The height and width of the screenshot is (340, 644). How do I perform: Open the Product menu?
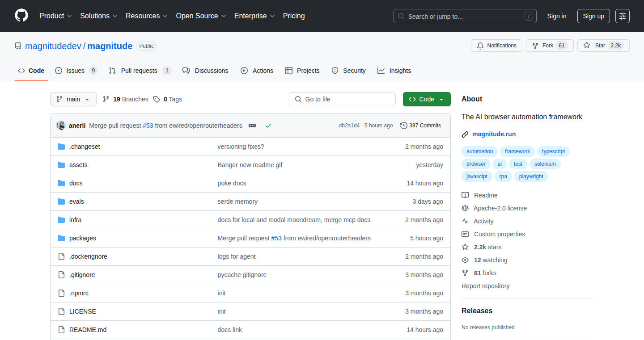click(55, 16)
